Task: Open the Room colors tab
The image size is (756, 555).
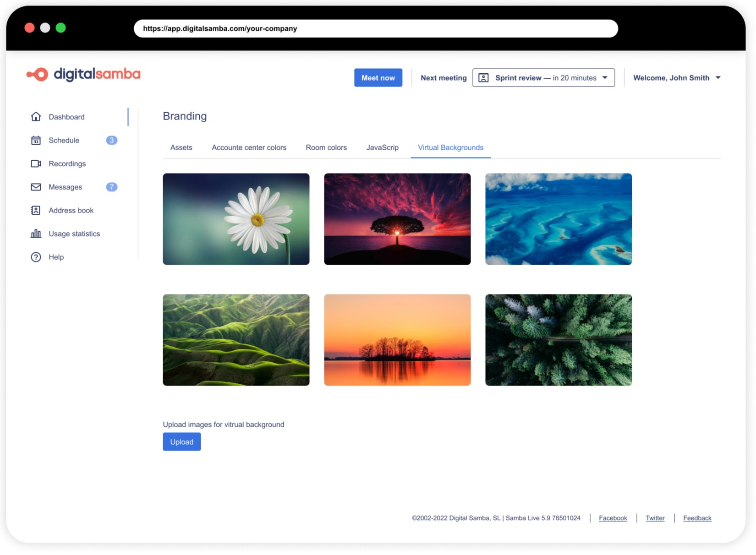Action: coord(326,147)
